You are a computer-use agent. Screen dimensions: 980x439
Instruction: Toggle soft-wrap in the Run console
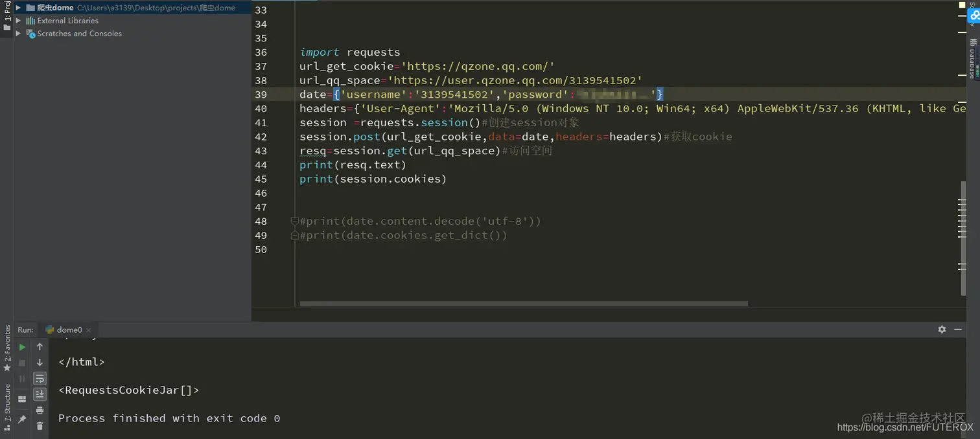click(40, 379)
